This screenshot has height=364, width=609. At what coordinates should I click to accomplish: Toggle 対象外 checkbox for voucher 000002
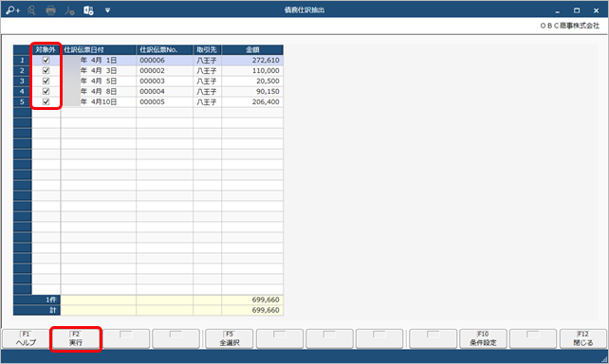pyautogui.click(x=46, y=71)
